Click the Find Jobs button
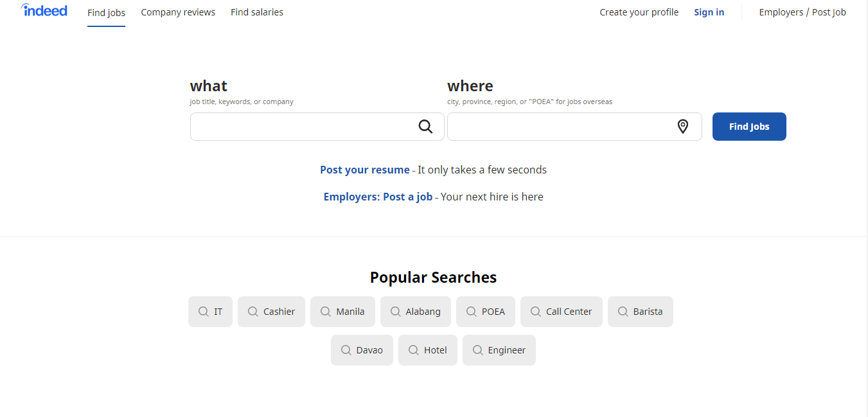Viewport: 868px width, 417px height. (749, 127)
